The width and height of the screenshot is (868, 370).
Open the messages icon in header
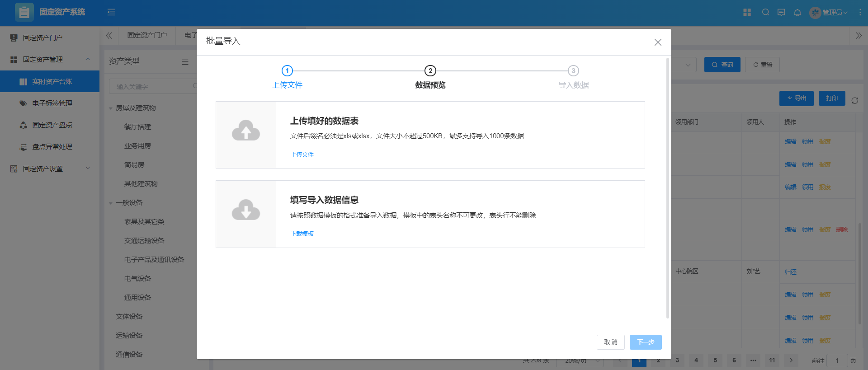coord(781,13)
